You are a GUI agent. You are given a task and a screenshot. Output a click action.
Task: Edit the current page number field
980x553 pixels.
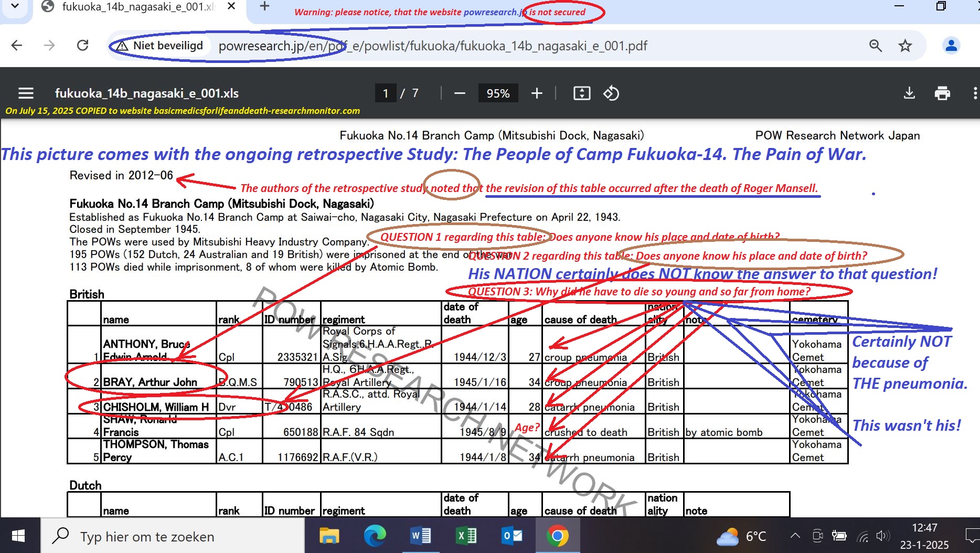click(386, 93)
